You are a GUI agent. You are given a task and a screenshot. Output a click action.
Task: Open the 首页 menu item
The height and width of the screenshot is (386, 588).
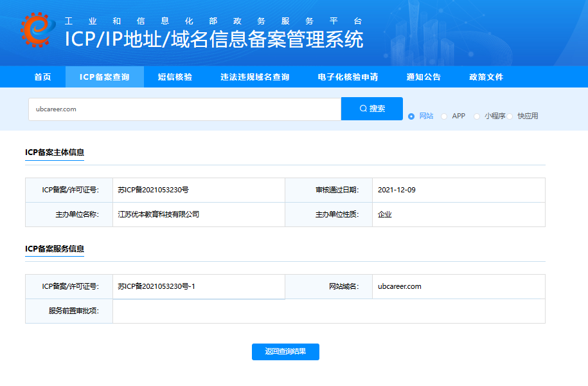(43, 77)
